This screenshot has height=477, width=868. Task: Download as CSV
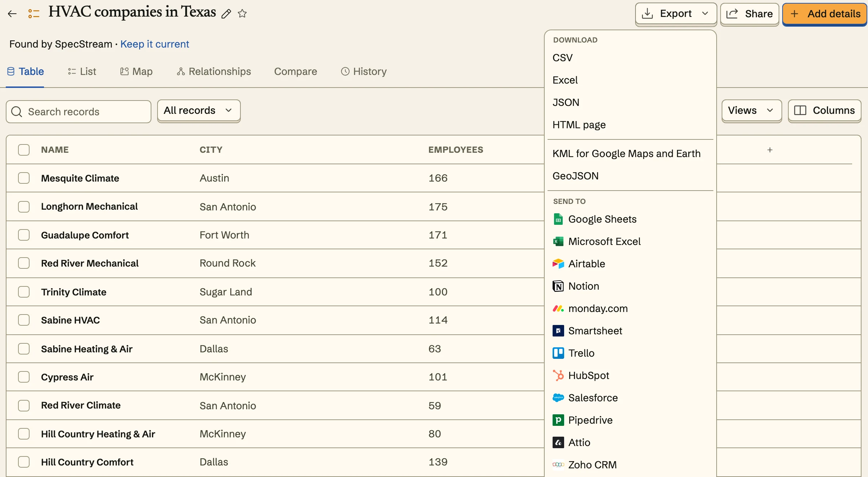coord(630,58)
